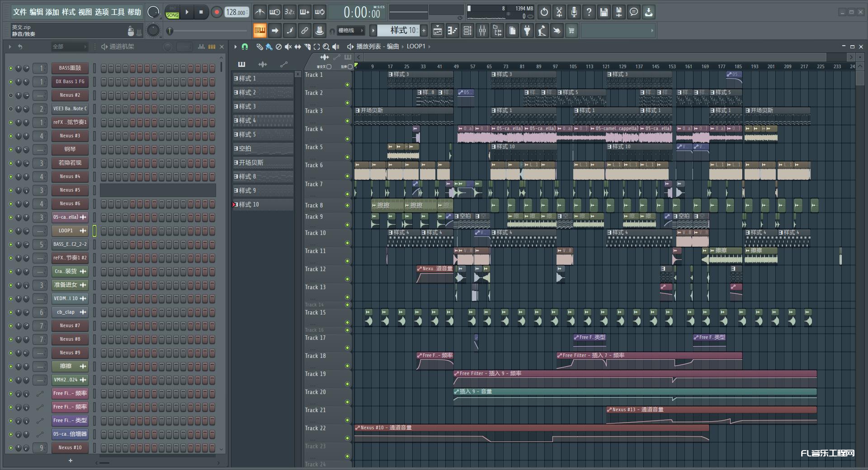868x470 pixels.
Task: Toggle Track 1 mute light in playlist
Action: coord(347,85)
